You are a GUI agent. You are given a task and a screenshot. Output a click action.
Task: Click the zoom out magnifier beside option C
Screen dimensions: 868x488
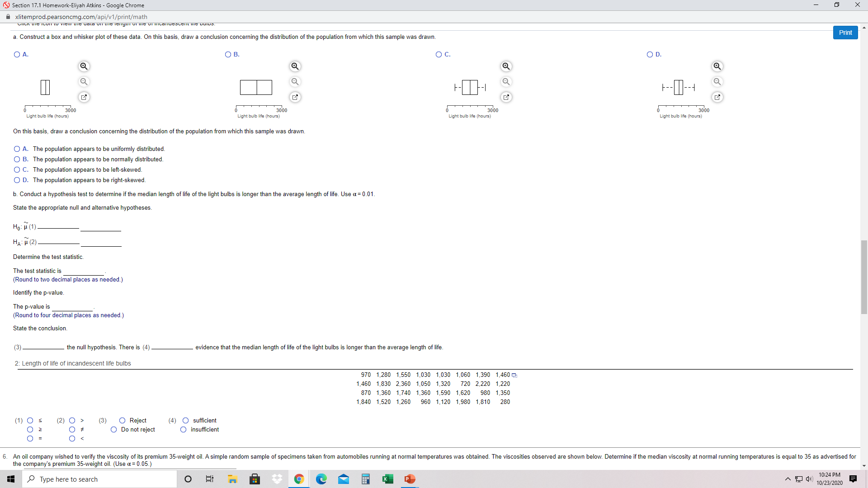(506, 81)
